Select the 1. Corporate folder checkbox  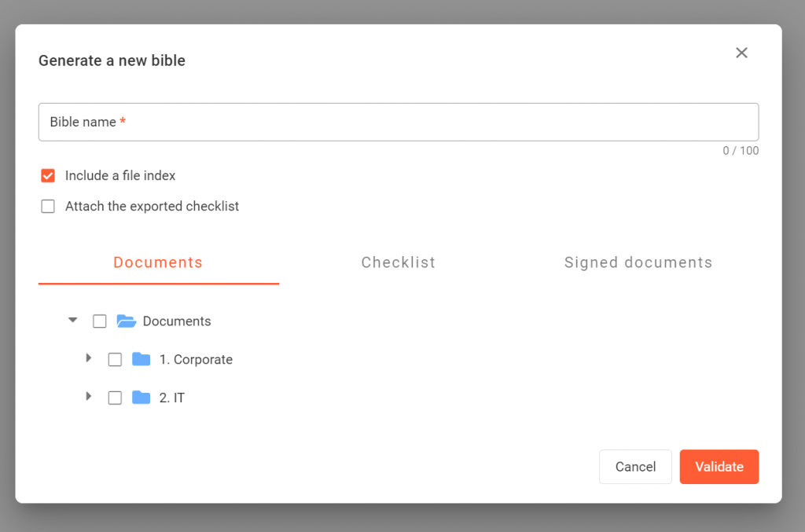click(x=115, y=359)
